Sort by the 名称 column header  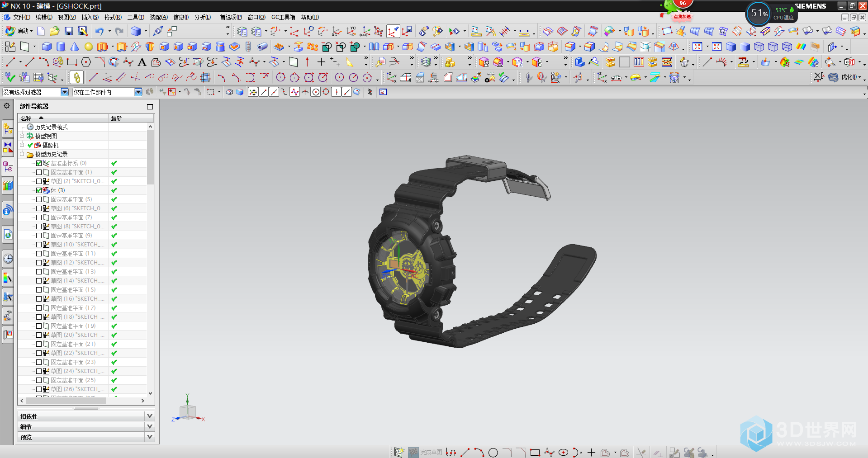[63, 118]
